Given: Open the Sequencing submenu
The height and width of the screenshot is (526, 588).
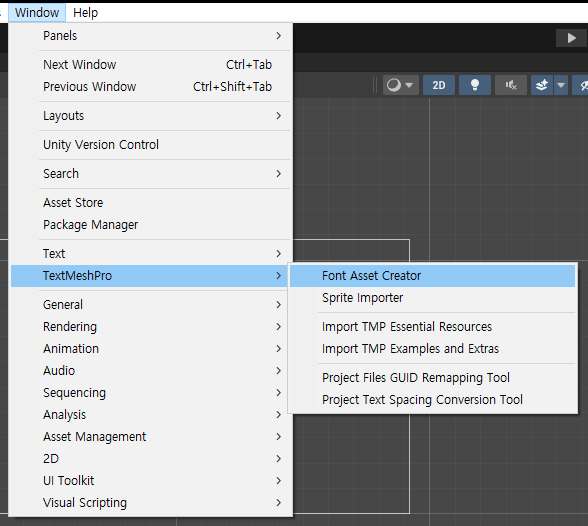Looking at the screenshot, I should (150, 393).
